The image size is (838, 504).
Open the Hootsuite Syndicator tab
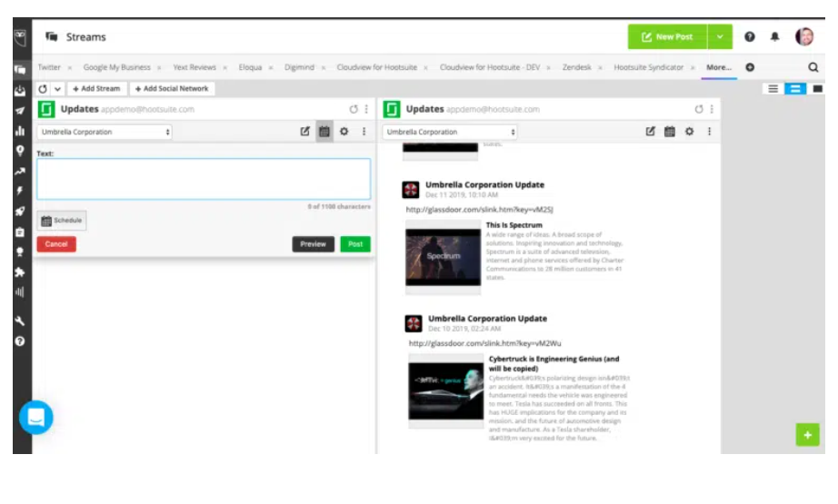click(x=648, y=67)
